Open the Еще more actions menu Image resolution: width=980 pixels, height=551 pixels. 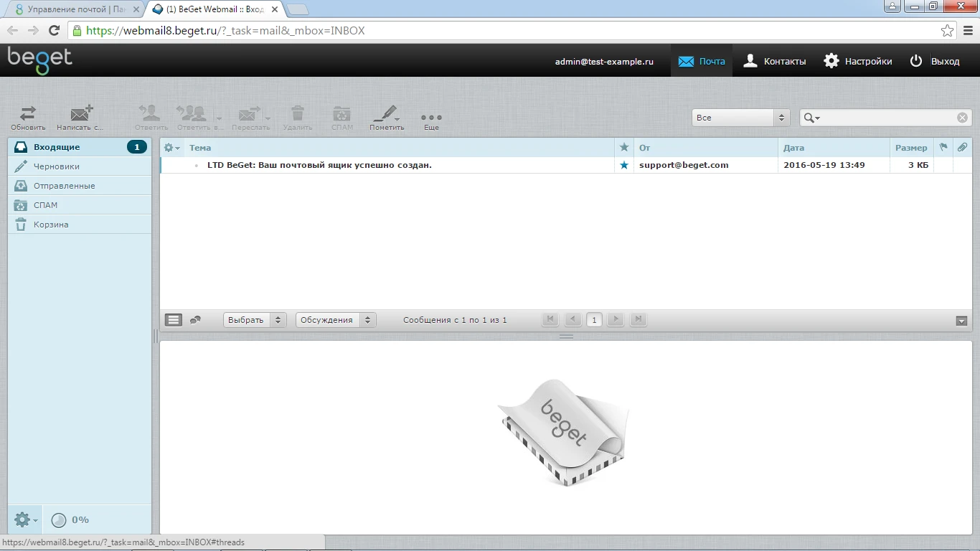(431, 118)
